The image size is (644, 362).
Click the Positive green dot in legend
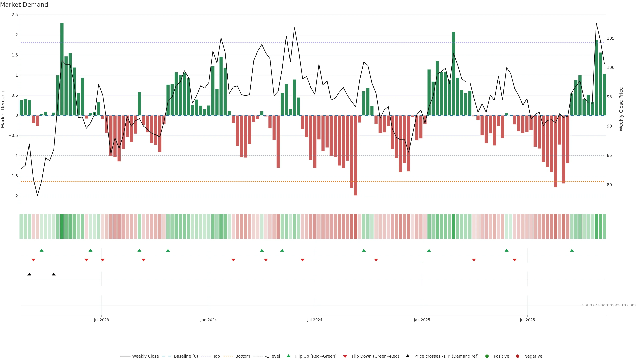click(487, 356)
